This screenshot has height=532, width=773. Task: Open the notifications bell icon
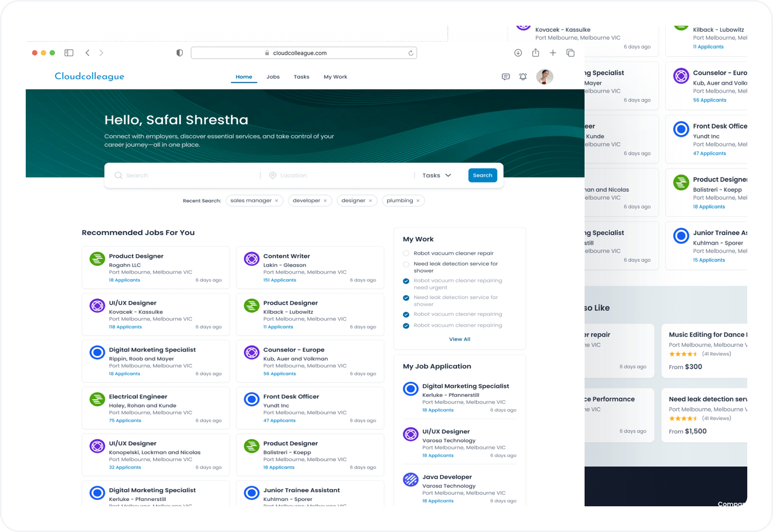523,77
